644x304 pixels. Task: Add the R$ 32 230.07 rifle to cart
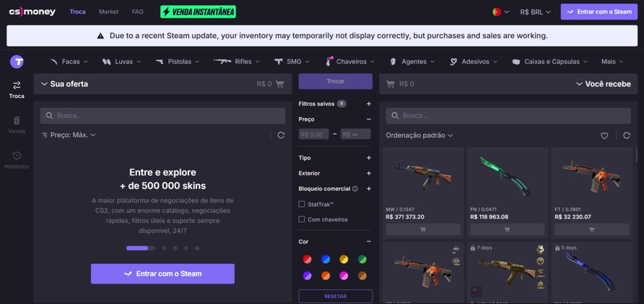coord(592,229)
